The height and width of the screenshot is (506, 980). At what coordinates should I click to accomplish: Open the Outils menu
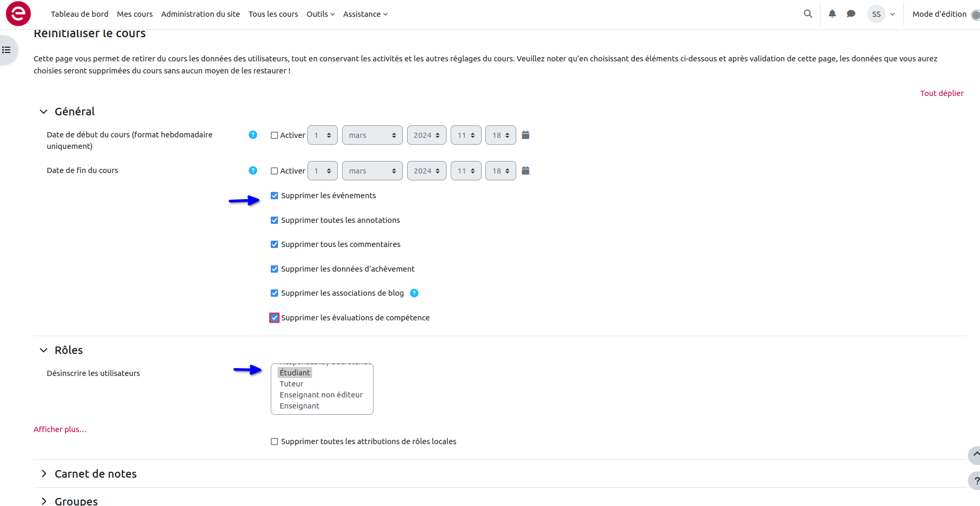click(x=320, y=14)
